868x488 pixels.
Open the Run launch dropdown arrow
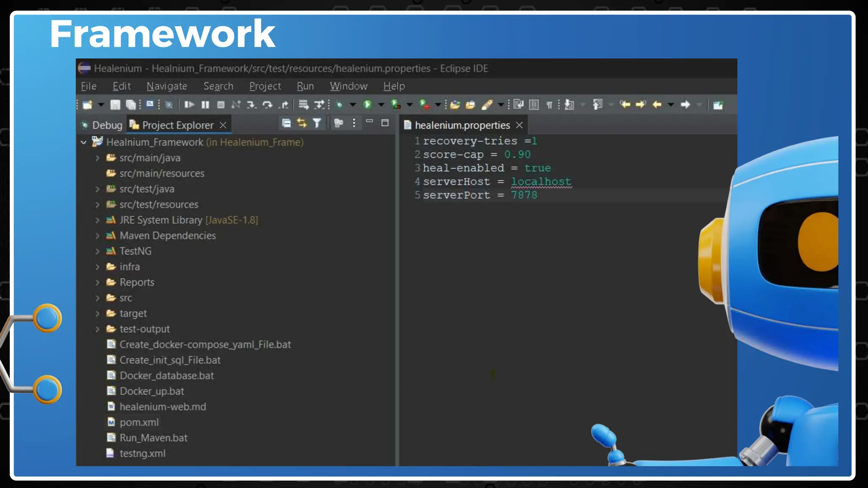click(x=381, y=105)
